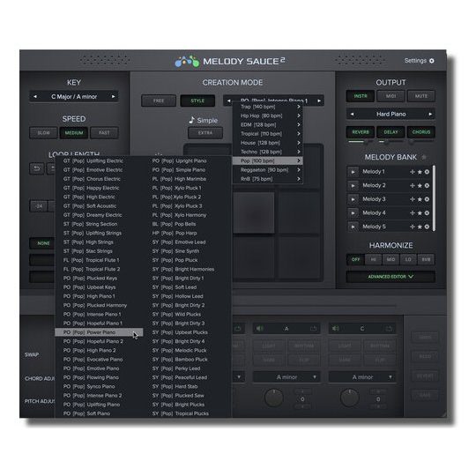
Task: Toggle REVERB effect
Action: 361,132
